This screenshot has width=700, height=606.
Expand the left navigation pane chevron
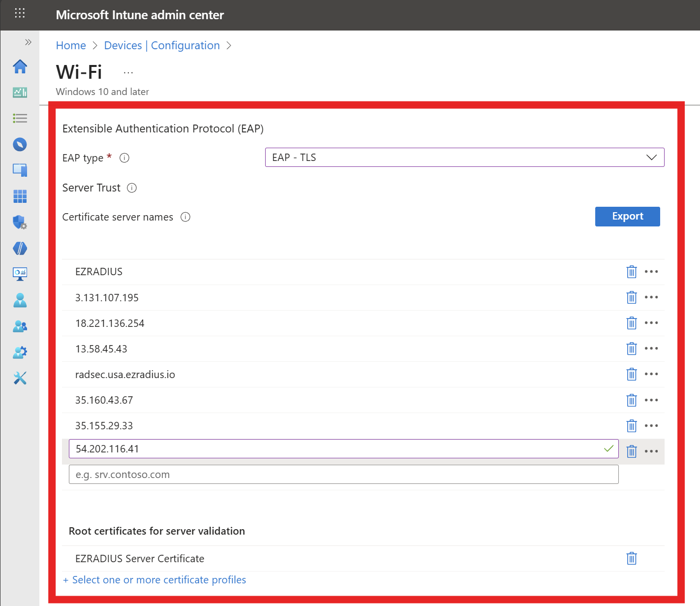point(29,42)
